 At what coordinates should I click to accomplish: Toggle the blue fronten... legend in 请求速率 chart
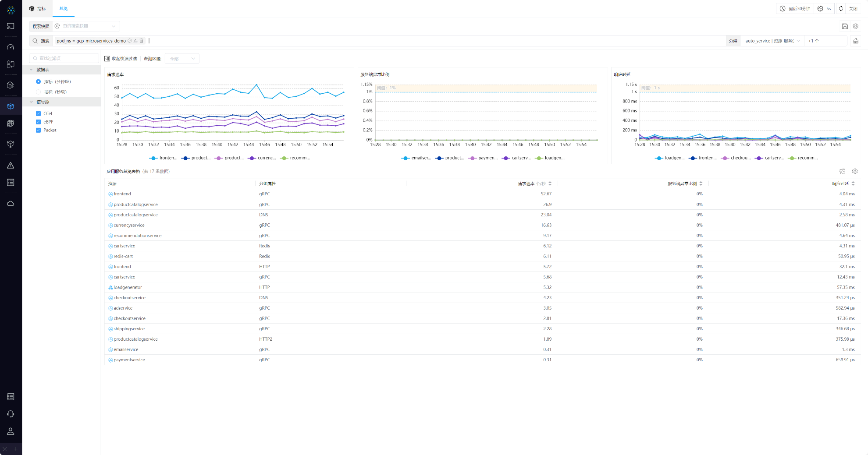(163, 158)
